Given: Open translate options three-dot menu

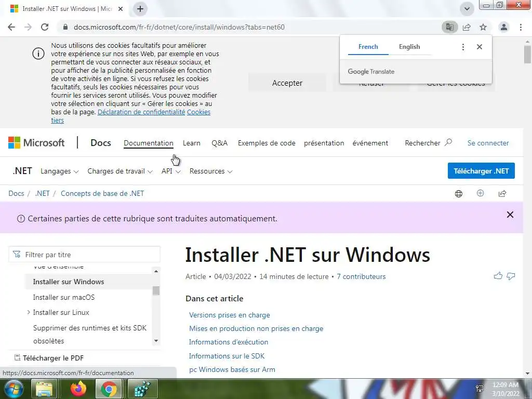Looking at the screenshot, I should (x=463, y=47).
